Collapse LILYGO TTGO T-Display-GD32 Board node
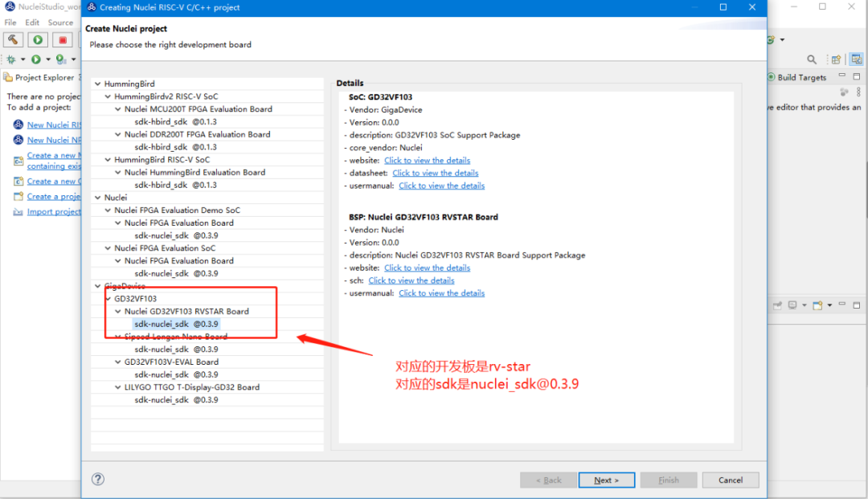Image resolution: width=868 pixels, height=499 pixels. (118, 387)
